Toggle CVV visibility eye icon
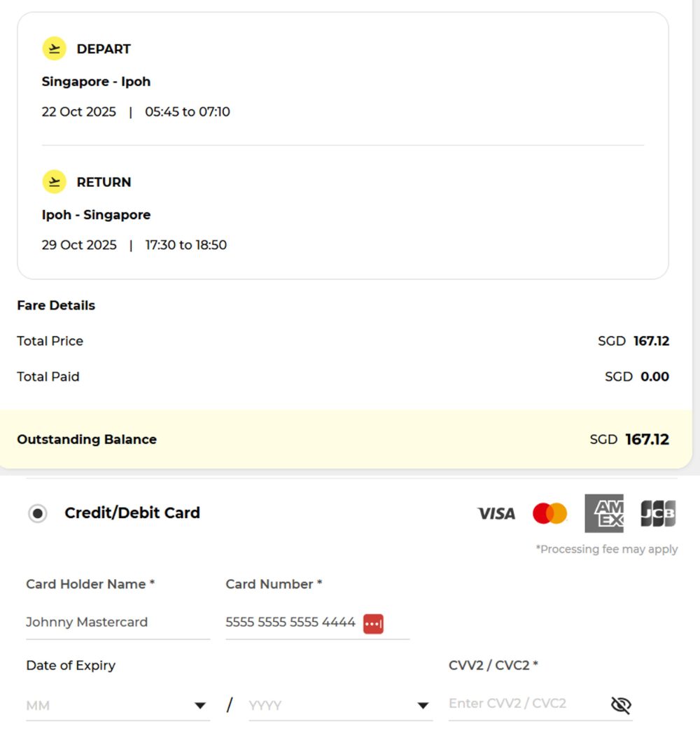Screen dimensions: 700x731 tap(620, 704)
